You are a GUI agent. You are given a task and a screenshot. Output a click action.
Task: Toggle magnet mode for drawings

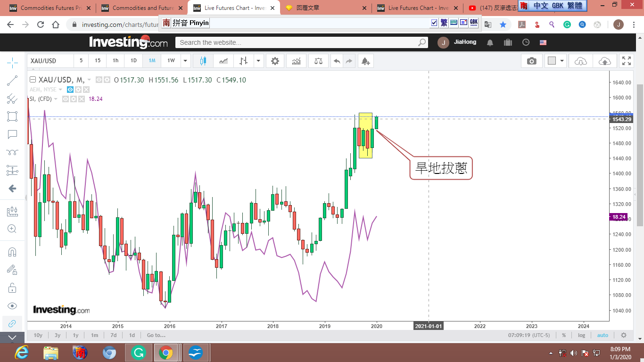pyautogui.click(x=12, y=252)
